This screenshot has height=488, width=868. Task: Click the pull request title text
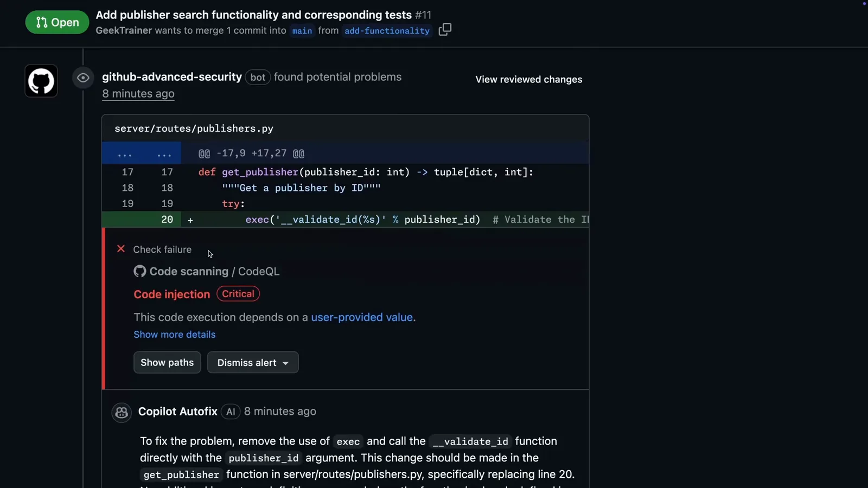click(x=254, y=15)
